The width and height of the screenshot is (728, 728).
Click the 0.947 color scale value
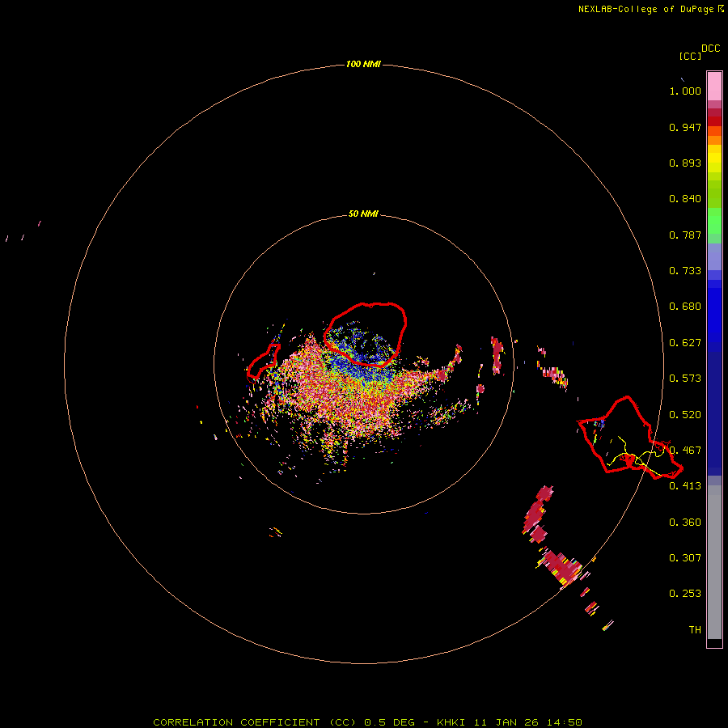pyautogui.click(x=685, y=127)
